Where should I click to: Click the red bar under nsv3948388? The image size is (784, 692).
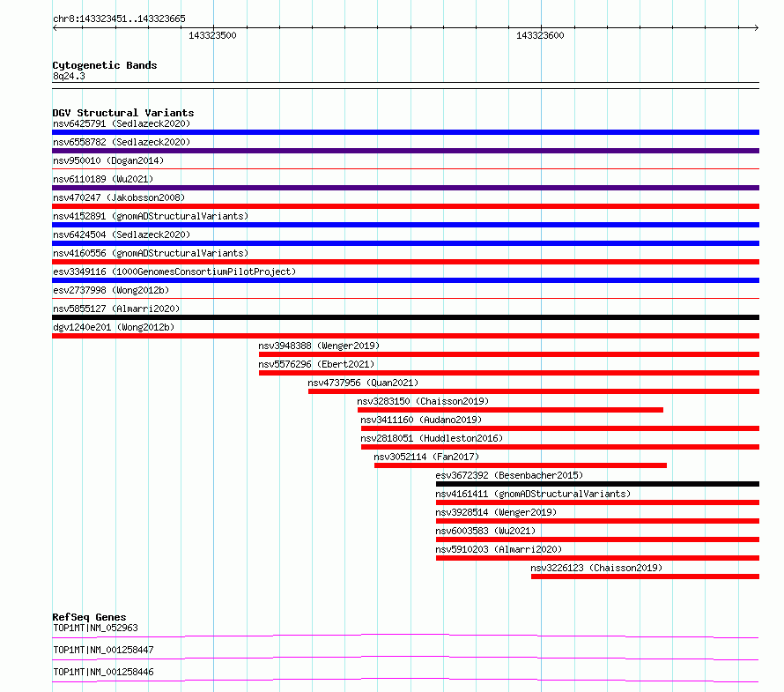509,354
